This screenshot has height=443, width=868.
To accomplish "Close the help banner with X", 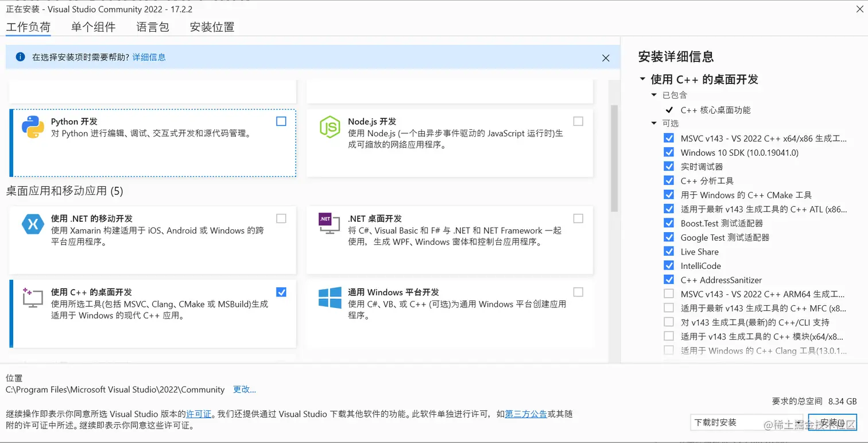I will (606, 57).
